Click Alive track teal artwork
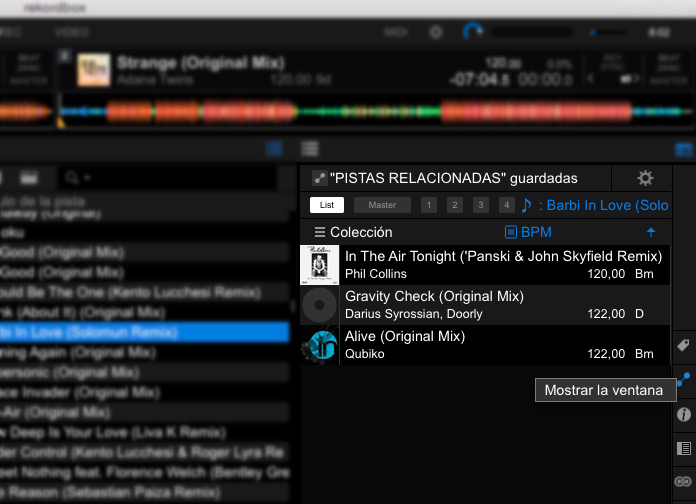This screenshot has width=696, height=504. pos(320,345)
